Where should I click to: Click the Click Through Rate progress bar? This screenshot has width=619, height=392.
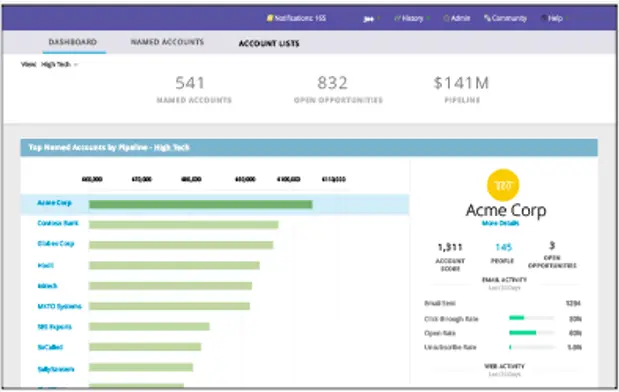531,318
